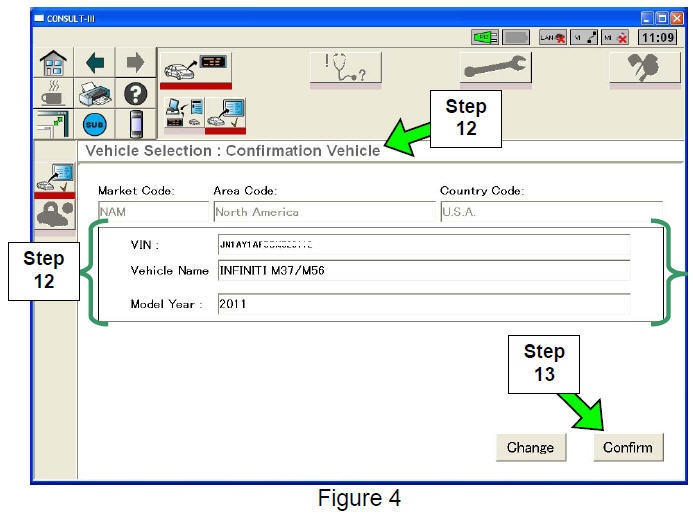The width and height of the screenshot is (693, 516).
Task: Click the coffee cup icon
Action: tap(53, 95)
